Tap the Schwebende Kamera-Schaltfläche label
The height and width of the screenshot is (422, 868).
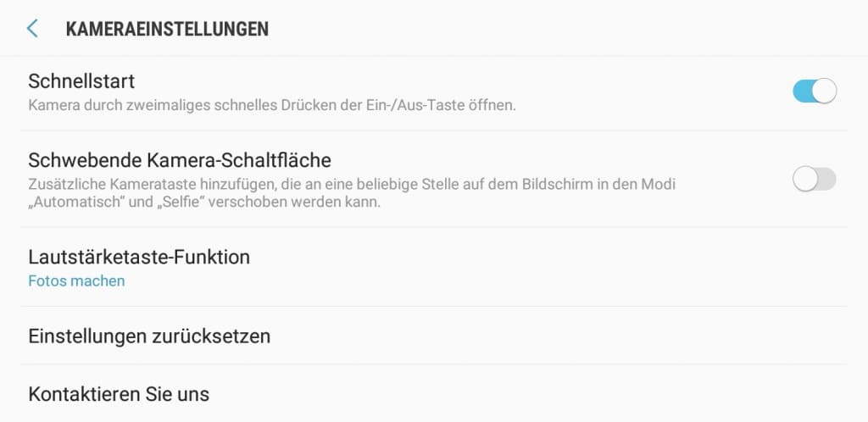[x=180, y=160]
